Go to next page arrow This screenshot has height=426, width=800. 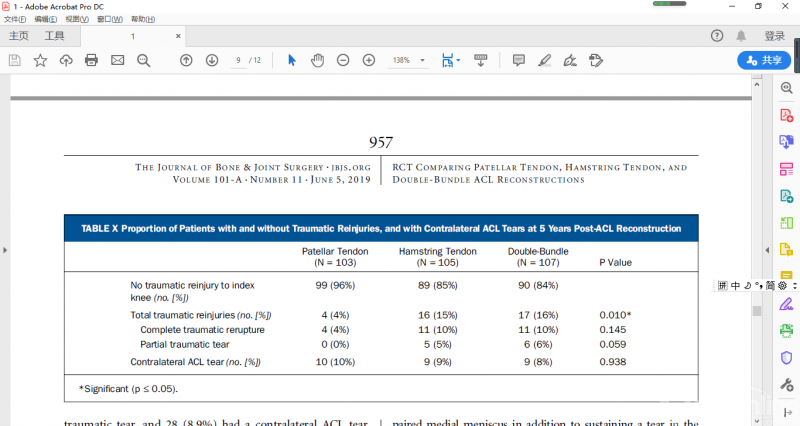(x=212, y=60)
